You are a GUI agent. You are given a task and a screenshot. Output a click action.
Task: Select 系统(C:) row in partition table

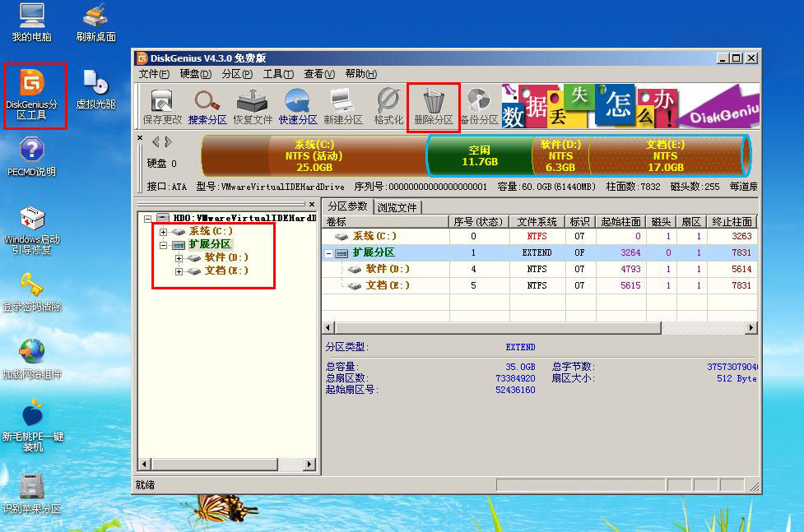(539, 236)
